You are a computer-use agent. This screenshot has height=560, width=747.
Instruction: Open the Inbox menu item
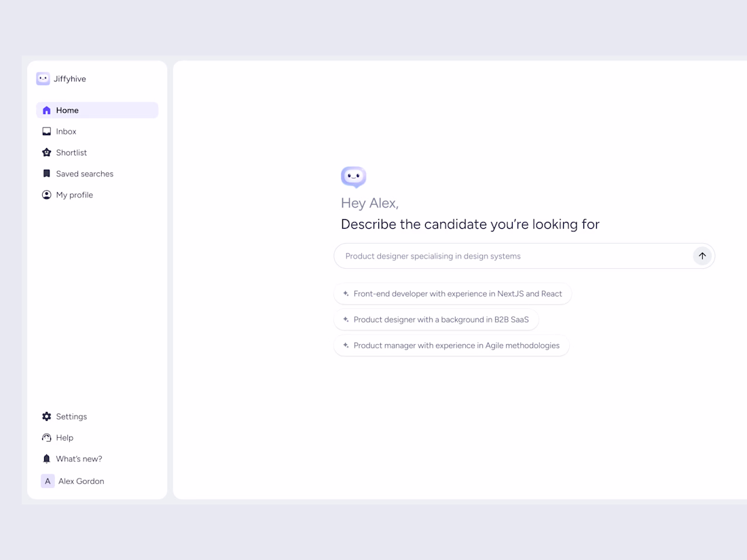66,132
